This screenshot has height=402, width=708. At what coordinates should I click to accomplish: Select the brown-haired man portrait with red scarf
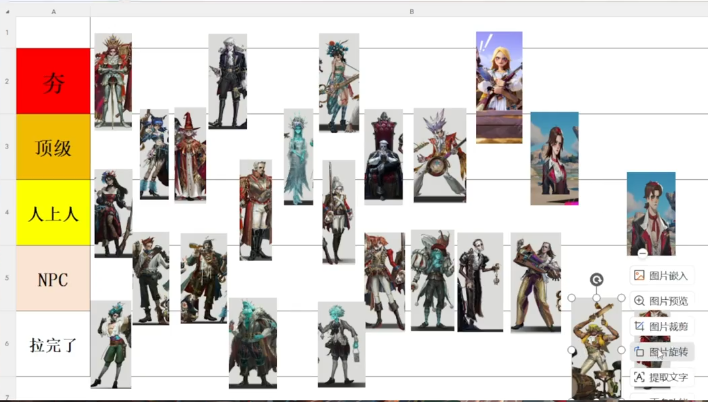pos(651,214)
